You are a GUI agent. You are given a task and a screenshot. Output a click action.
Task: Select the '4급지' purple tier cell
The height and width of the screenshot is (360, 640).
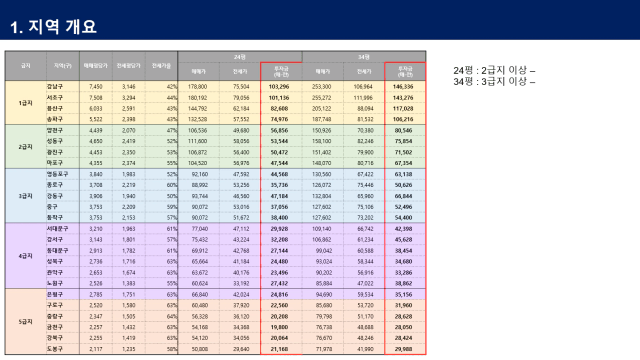coord(26,256)
